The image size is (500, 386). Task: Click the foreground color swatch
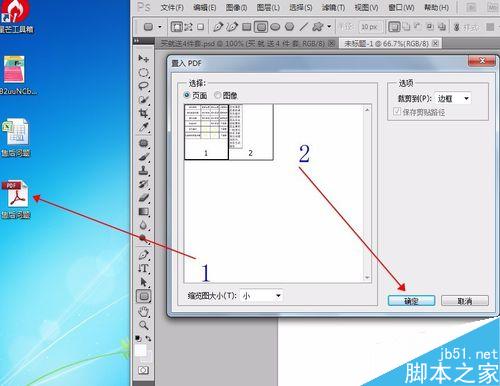140,350
